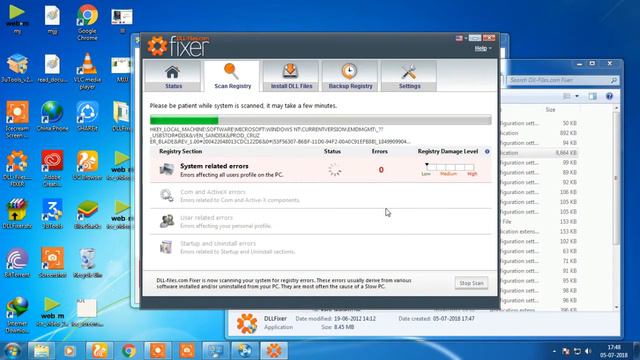640x360 pixels.
Task: Open the Screenshot camera desktop icon
Action: [52, 263]
